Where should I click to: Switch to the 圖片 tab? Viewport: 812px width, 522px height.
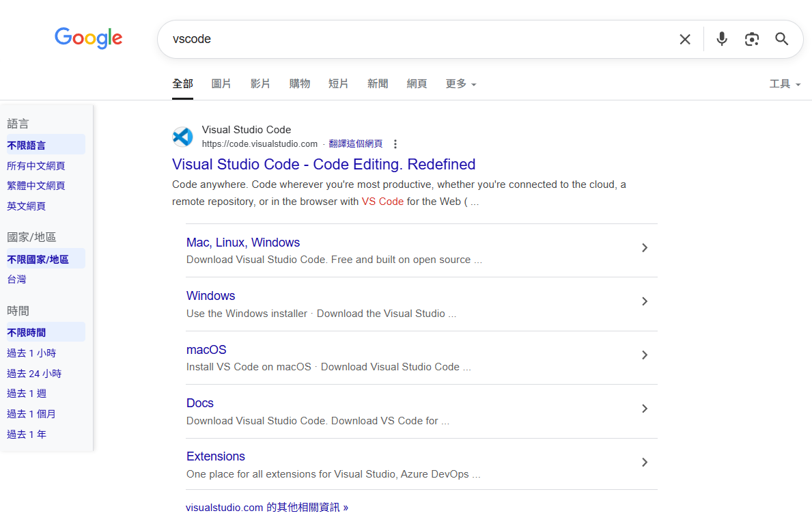point(221,84)
